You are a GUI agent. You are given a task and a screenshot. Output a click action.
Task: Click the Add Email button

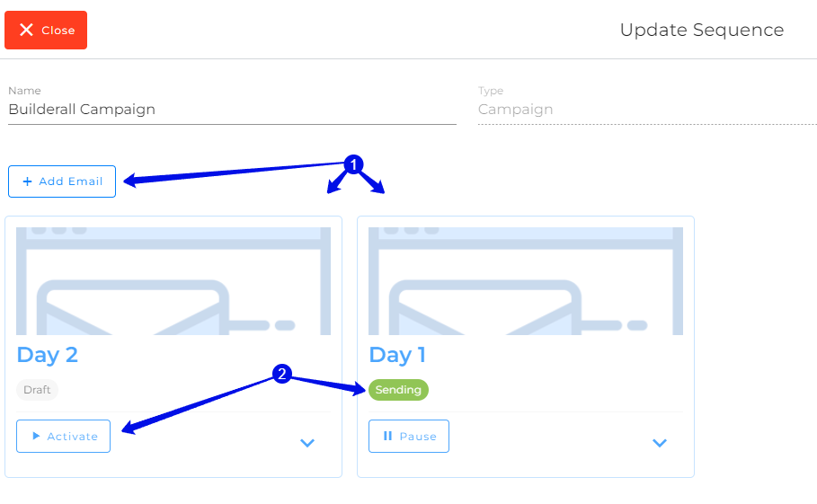[62, 181]
